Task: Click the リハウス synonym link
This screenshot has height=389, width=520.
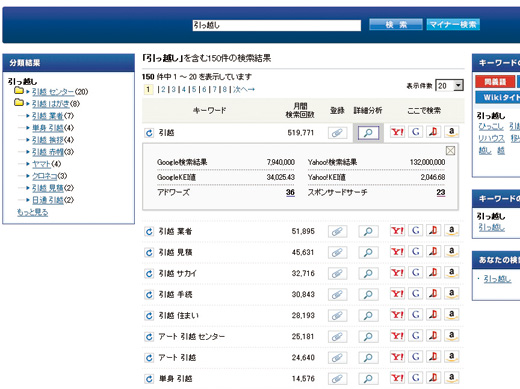Action: coord(491,138)
